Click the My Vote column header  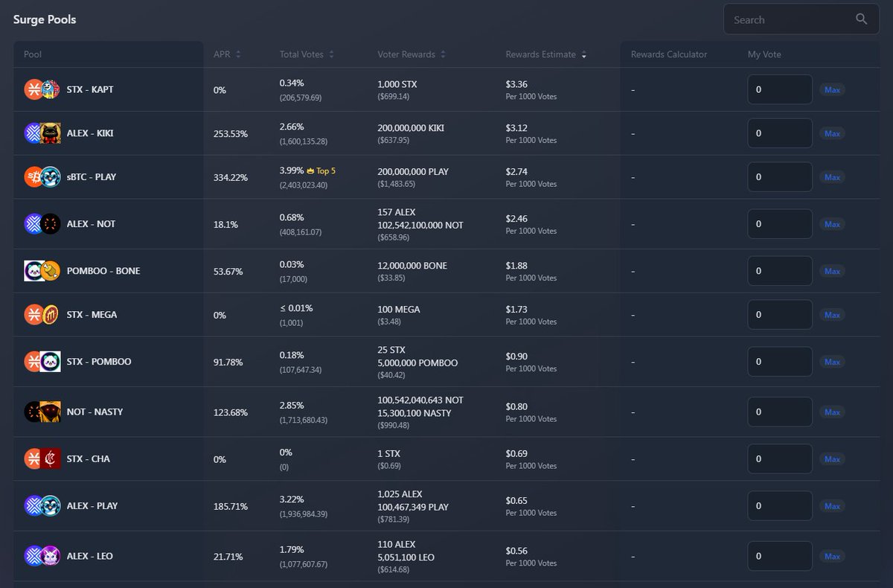pyautogui.click(x=764, y=54)
